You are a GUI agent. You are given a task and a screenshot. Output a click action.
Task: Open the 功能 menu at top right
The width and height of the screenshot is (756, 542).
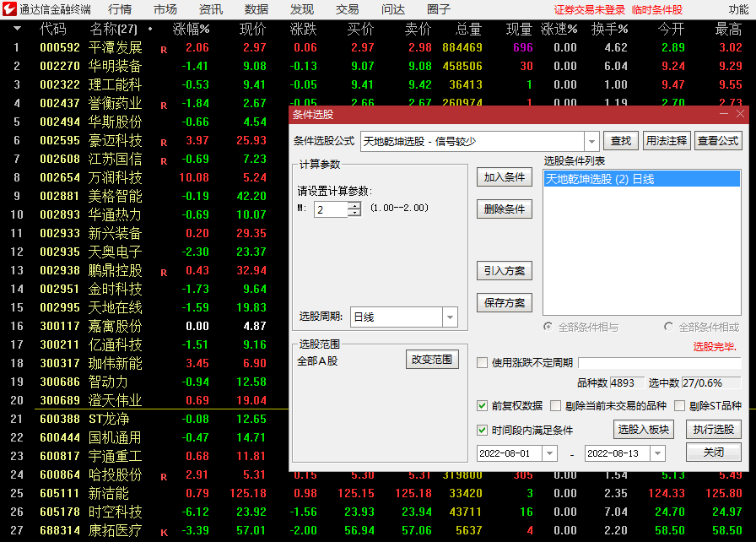[x=738, y=9]
